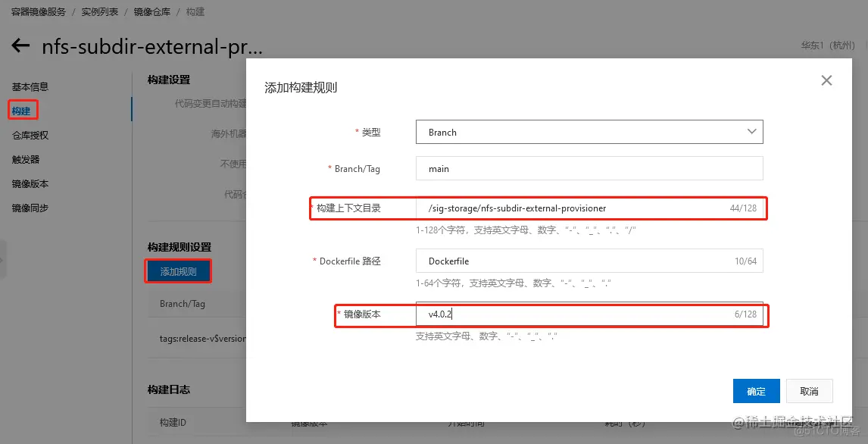The image size is (868, 444).
Task: Click the 镜像版本 field containing v4.0.2
Action: pos(589,314)
